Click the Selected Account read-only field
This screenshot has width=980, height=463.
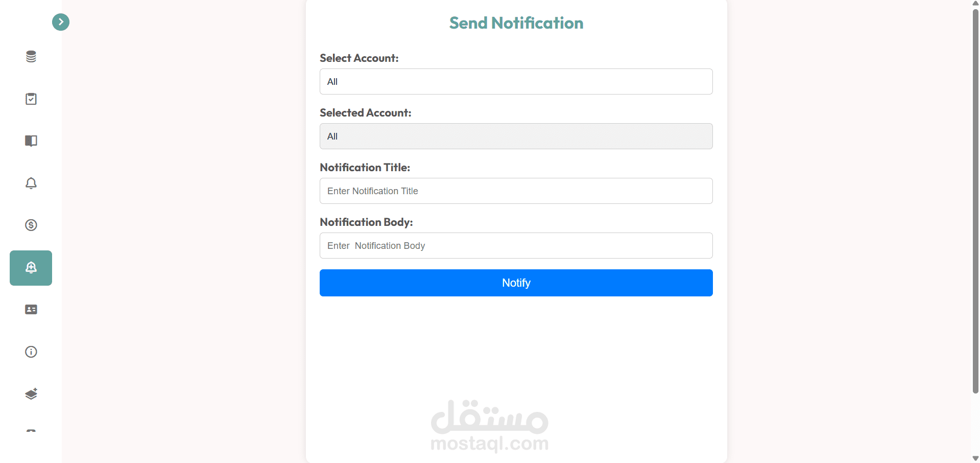[x=516, y=136]
